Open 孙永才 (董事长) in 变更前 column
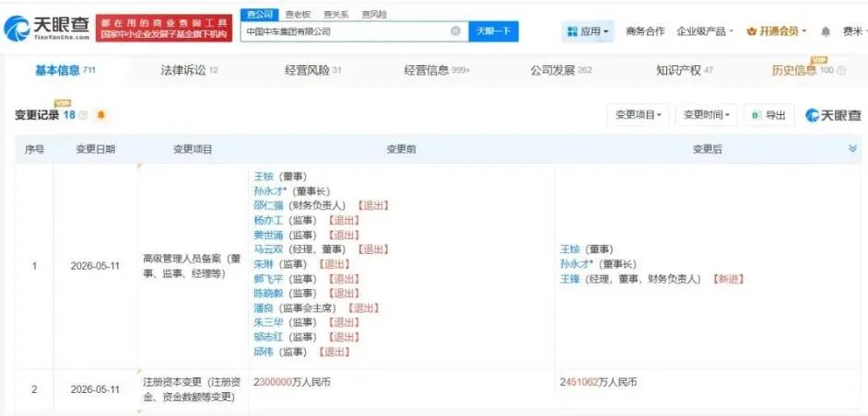868x416 pixels. 268,191
